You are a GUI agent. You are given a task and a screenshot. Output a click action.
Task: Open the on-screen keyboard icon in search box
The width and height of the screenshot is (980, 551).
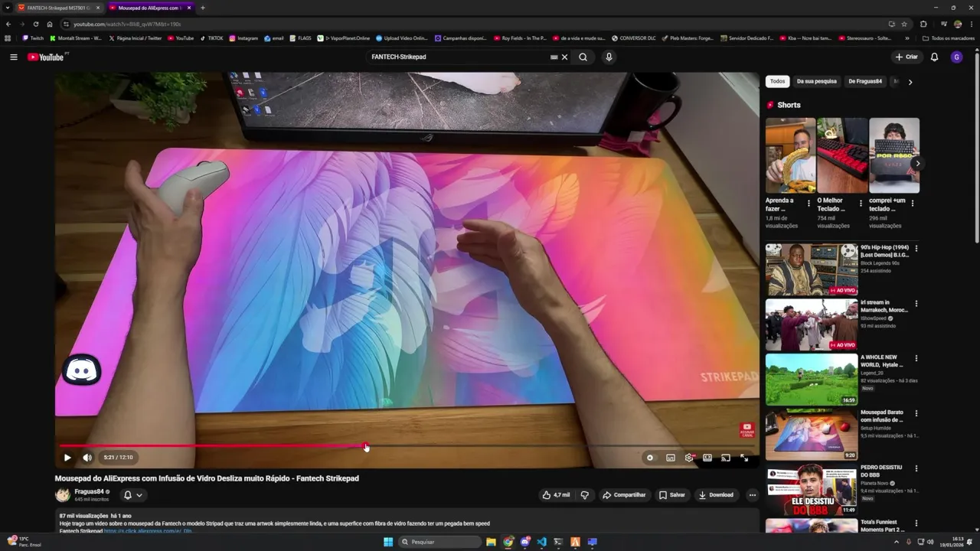click(x=554, y=57)
